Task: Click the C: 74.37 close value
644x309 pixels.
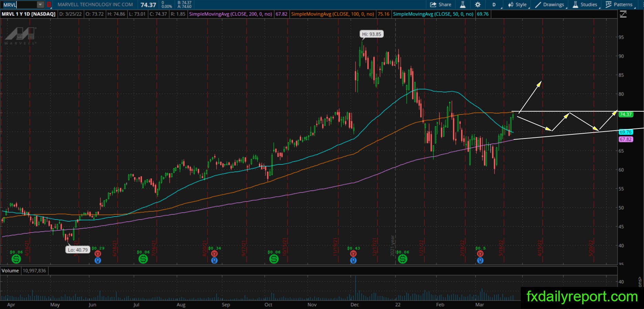Action: [158, 14]
